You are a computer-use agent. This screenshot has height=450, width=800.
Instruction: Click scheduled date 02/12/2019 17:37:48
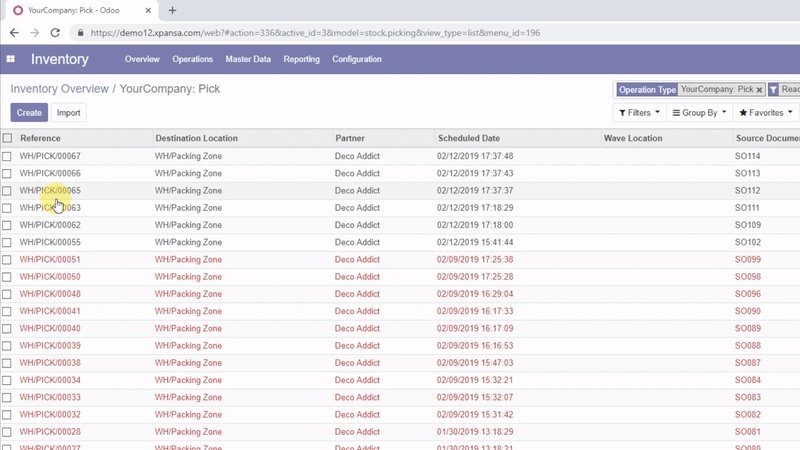click(475, 156)
